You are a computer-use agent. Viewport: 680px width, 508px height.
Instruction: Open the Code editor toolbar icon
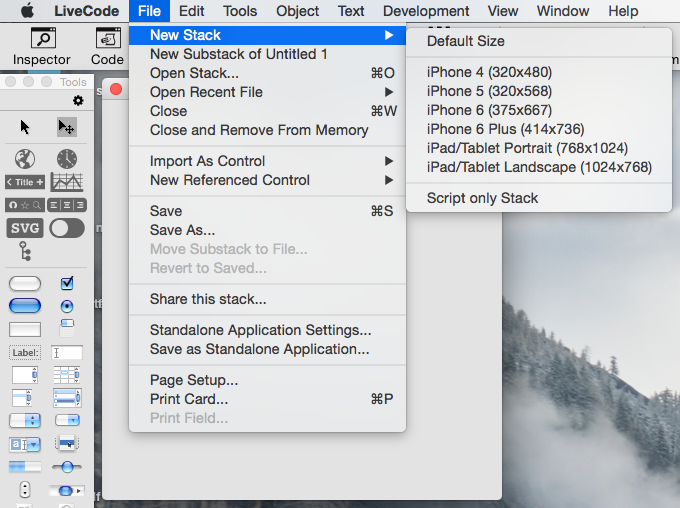click(x=108, y=47)
